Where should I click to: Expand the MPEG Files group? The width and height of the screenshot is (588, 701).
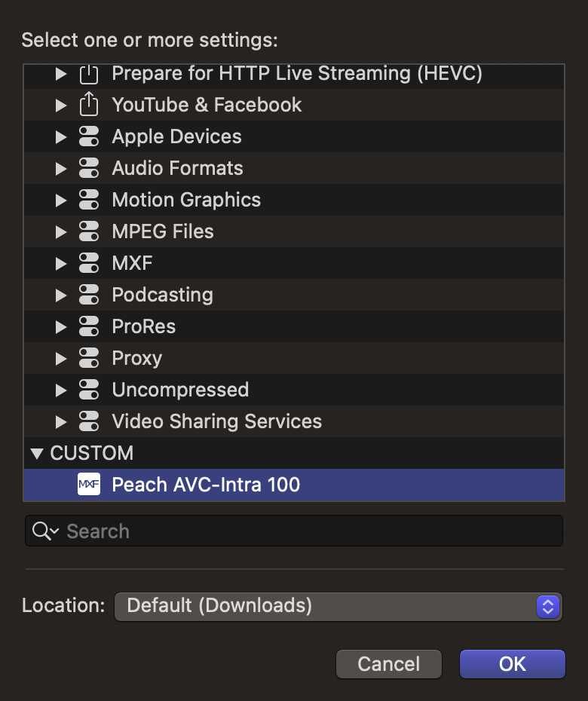click(x=61, y=232)
